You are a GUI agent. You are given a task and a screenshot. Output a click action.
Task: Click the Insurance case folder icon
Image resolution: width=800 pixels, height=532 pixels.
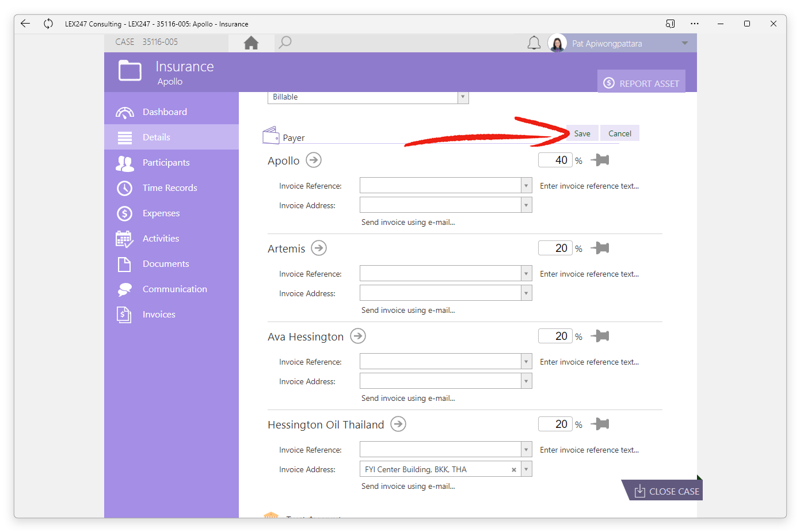(130, 71)
